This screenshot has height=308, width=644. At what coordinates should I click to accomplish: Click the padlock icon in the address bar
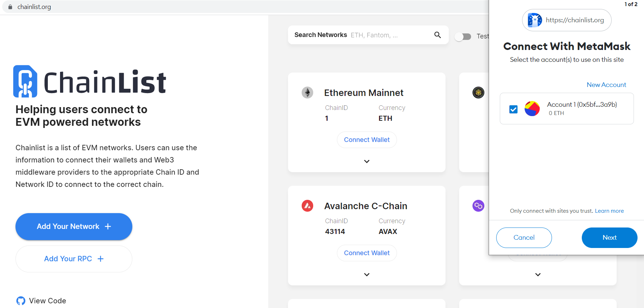tap(10, 7)
